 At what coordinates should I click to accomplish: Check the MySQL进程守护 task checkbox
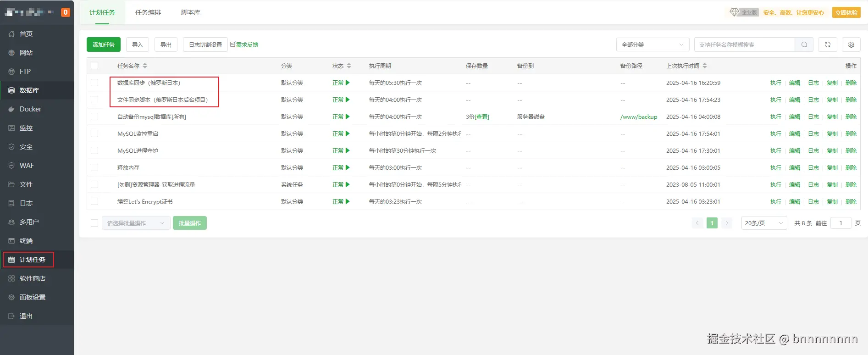tap(94, 150)
